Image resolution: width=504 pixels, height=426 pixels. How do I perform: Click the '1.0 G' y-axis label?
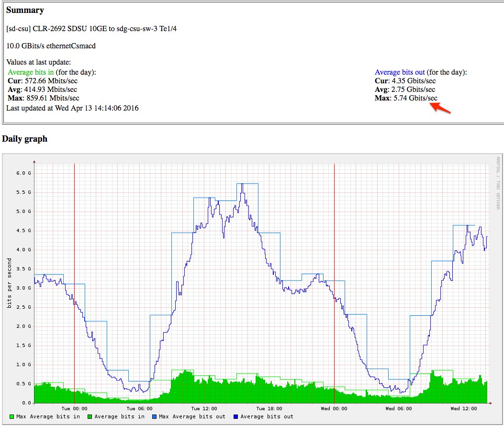(x=24, y=365)
